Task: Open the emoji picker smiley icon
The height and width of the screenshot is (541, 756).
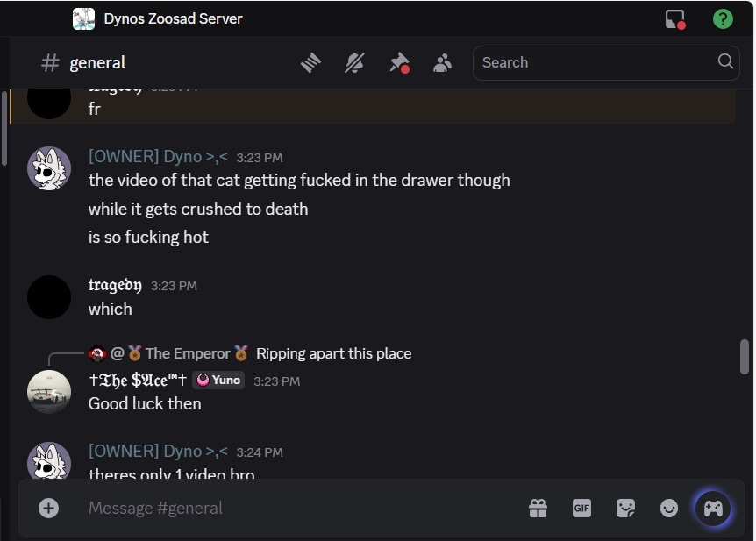Action: click(669, 508)
